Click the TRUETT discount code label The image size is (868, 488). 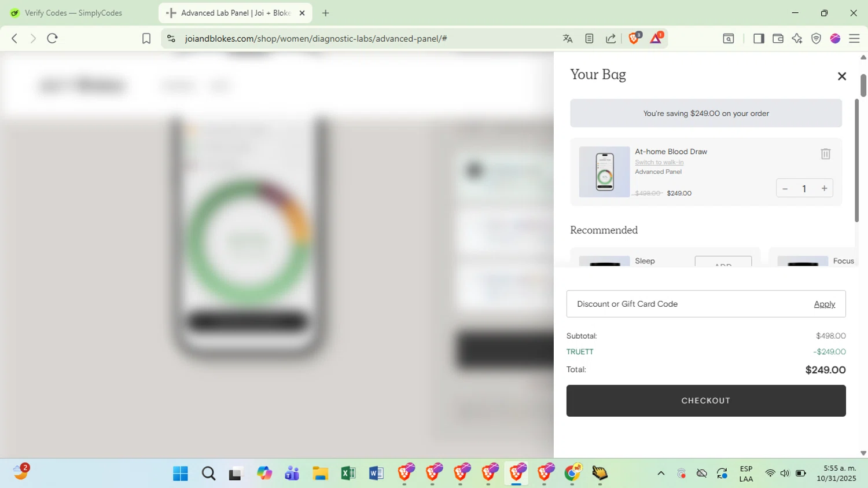click(580, 352)
